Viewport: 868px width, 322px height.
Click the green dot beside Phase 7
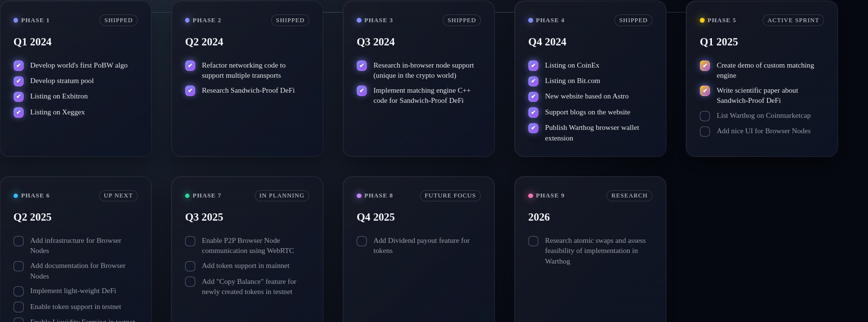(188, 196)
